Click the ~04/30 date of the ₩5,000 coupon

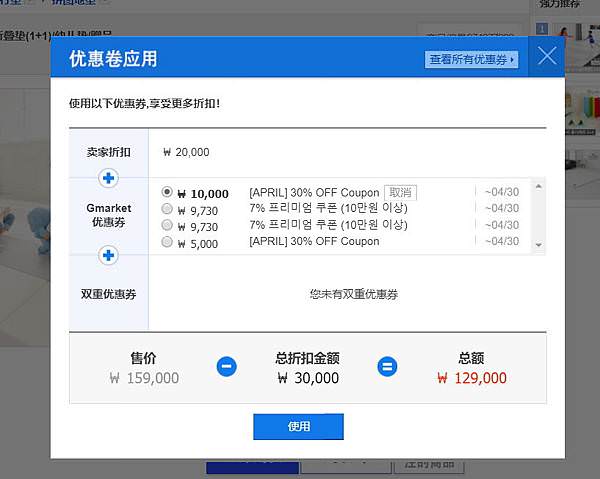click(x=502, y=241)
